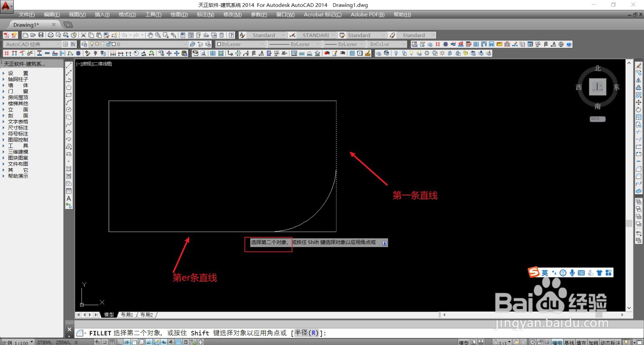
Task: Select the Table tool in Draw toolbar
Action: pos(69,191)
